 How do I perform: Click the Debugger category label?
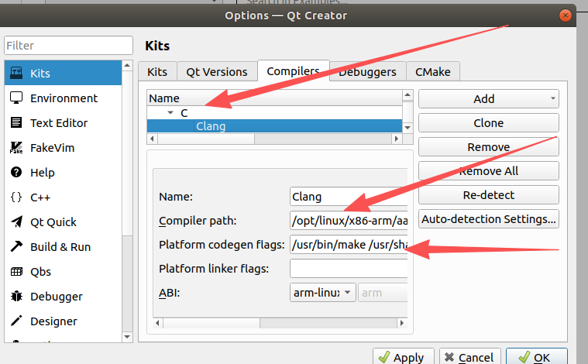(57, 297)
